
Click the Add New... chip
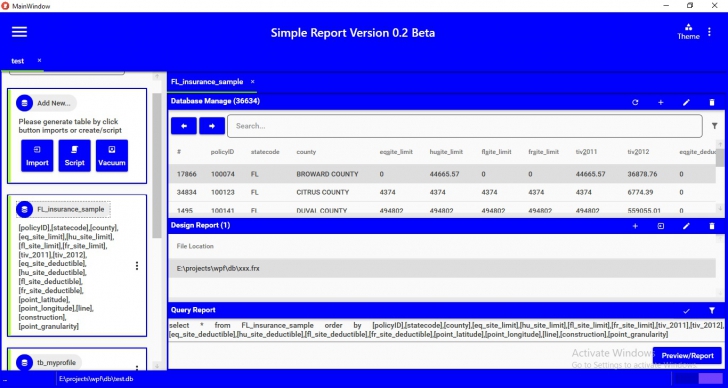tap(46, 103)
